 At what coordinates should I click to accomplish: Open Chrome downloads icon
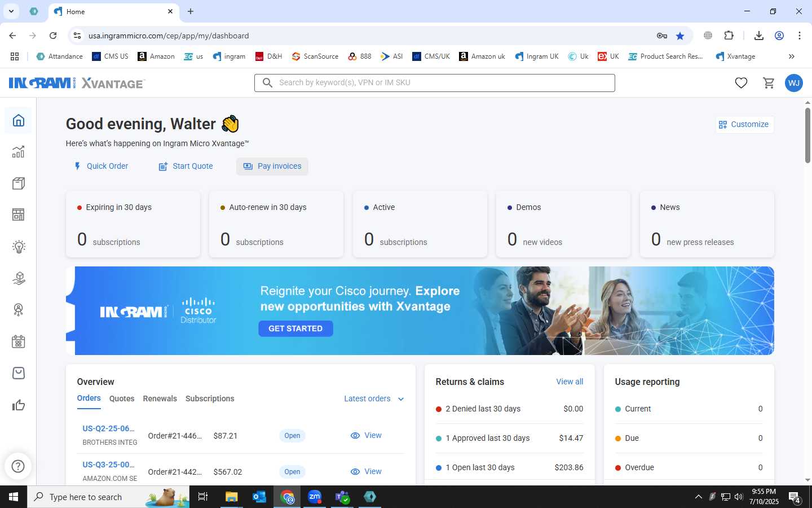coord(759,36)
